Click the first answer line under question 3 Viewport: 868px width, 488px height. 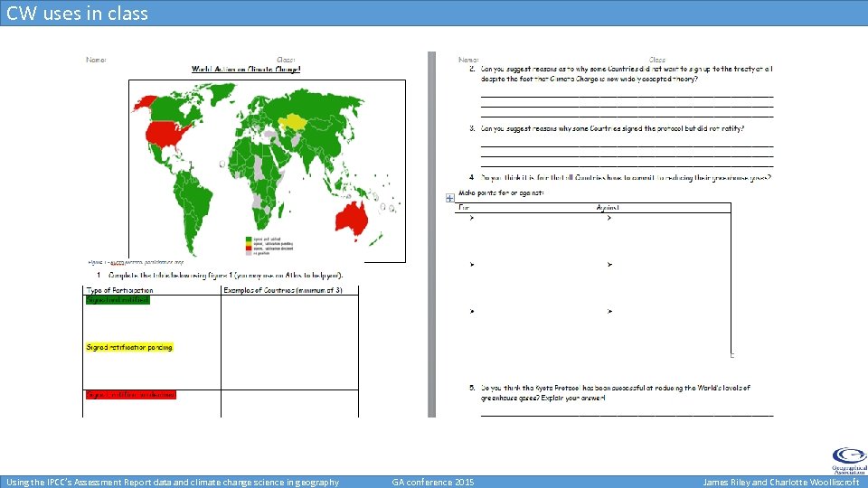[x=627, y=146]
